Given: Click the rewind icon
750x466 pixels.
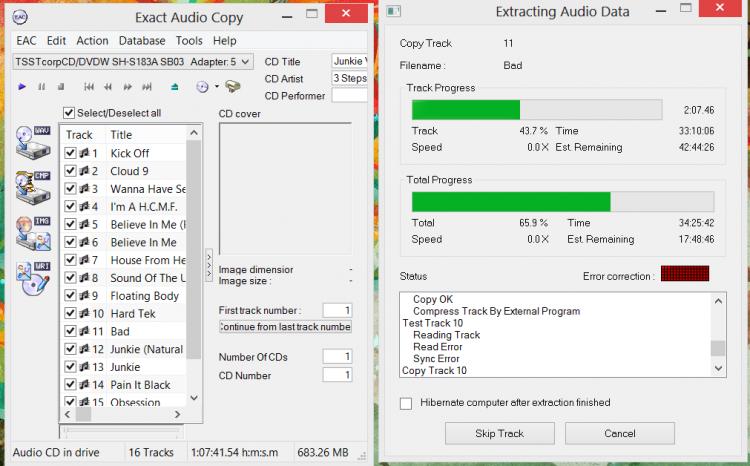Looking at the screenshot, I should coord(108,87).
